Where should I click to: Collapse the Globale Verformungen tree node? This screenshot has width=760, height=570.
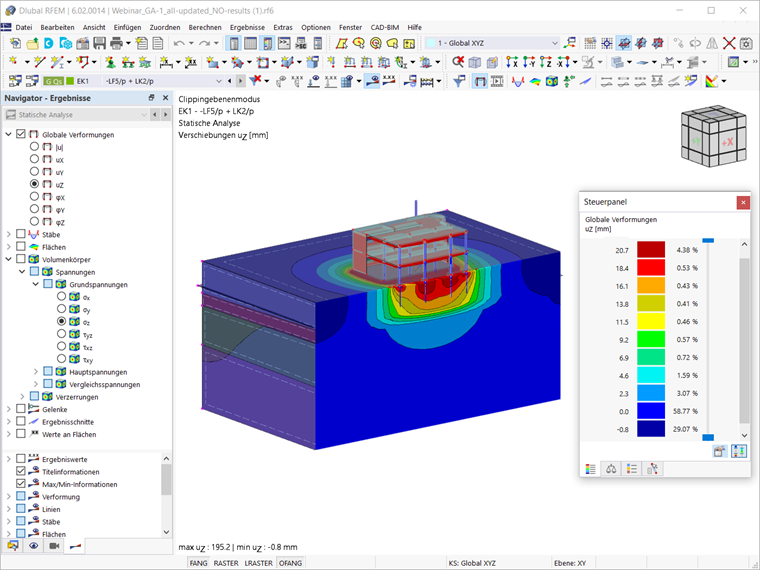(x=8, y=134)
